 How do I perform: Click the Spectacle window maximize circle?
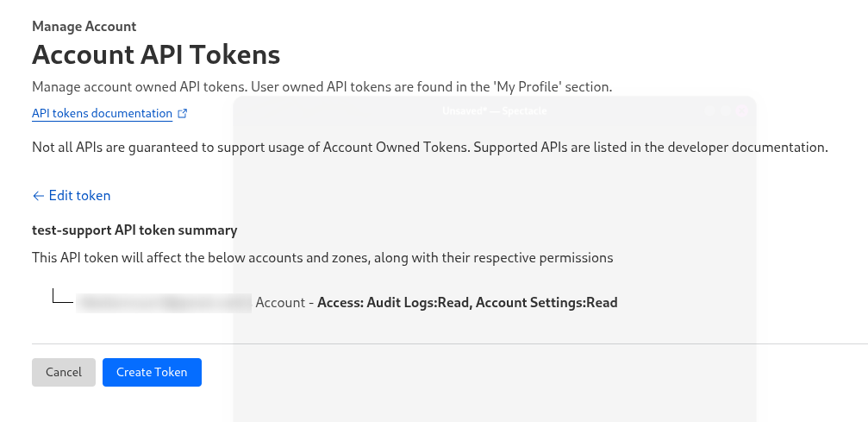(x=726, y=110)
